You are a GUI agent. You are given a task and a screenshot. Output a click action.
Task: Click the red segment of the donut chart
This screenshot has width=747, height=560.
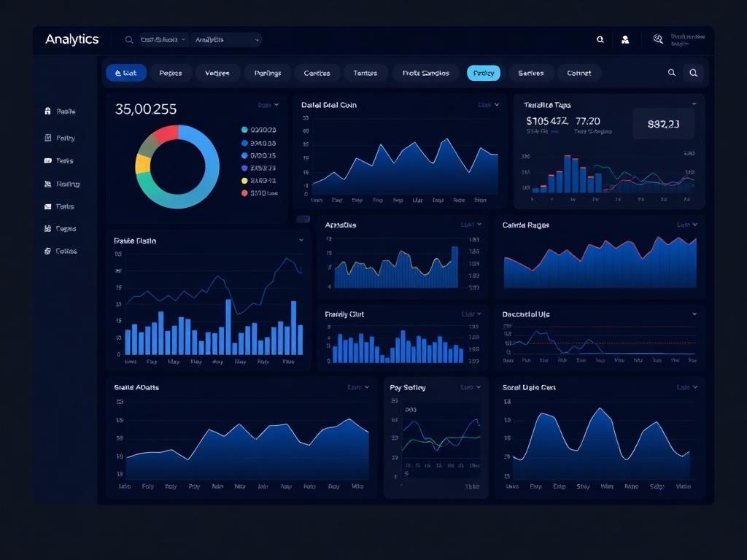pyautogui.click(x=167, y=133)
